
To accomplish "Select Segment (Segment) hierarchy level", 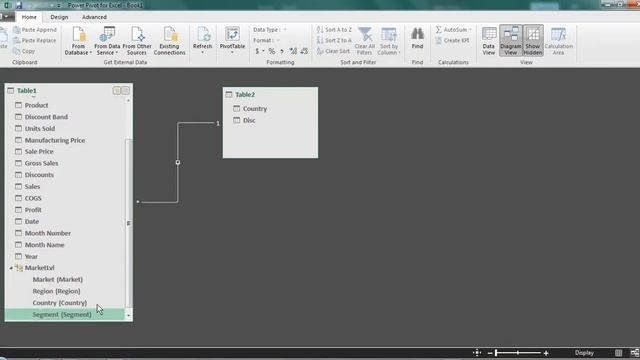I will click(64, 315).
